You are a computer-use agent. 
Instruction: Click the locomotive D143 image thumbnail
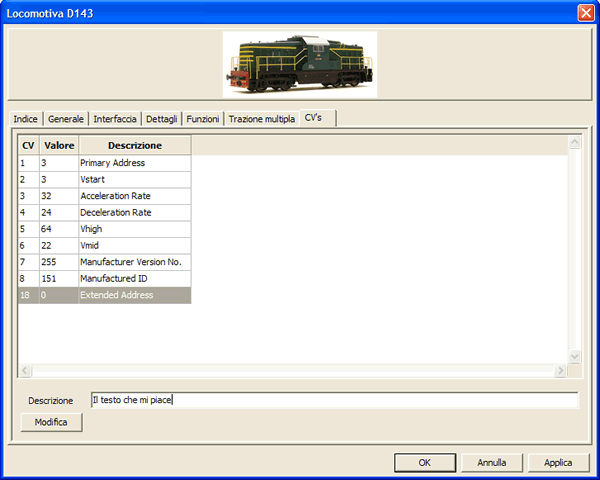tap(300, 63)
